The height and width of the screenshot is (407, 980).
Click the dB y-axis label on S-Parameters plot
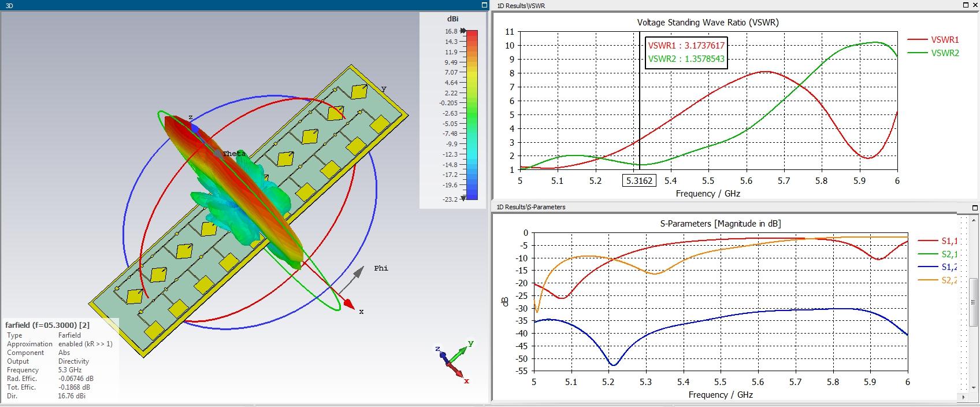[505, 301]
